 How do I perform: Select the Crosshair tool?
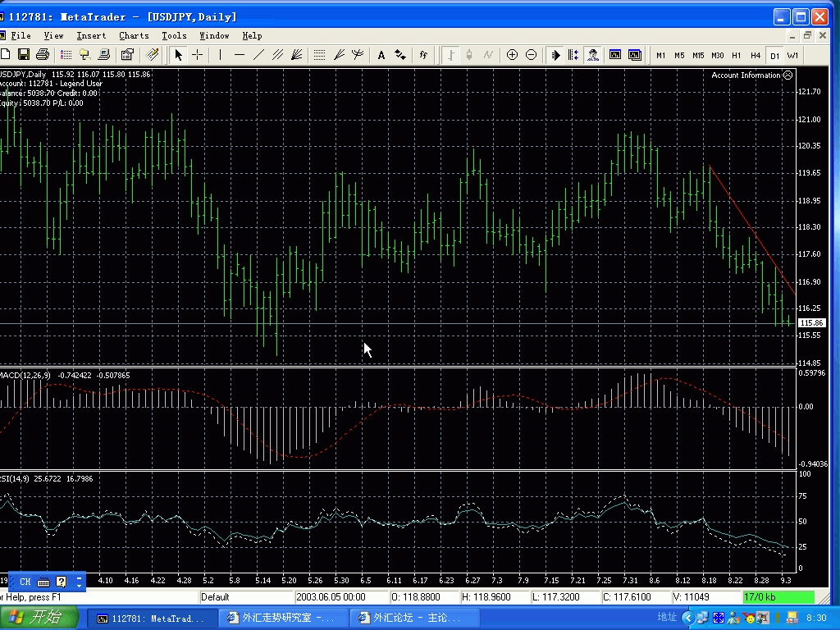pyautogui.click(x=197, y=55)
